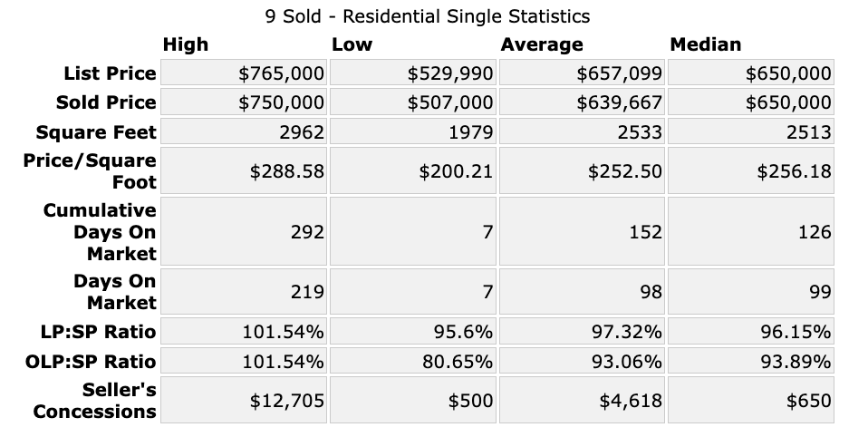Click the 80.65% low OLP:SP ratio cell
The width and height of the screenshot is (868, 437).
456,362
